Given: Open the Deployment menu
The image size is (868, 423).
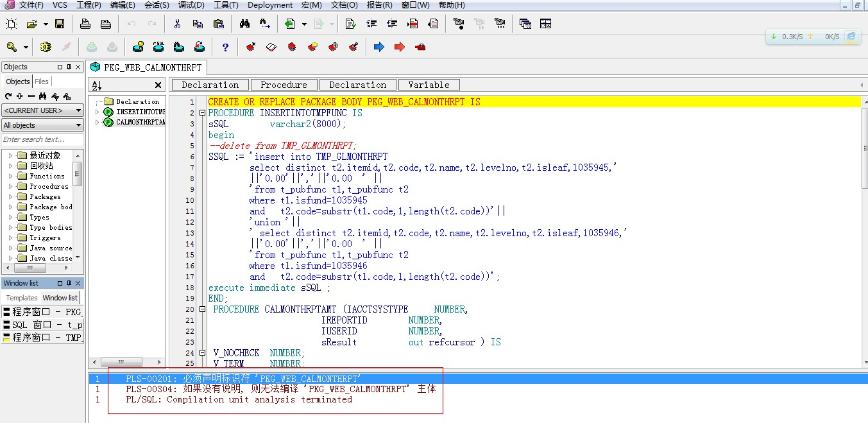Looking at the screenshot, I should click(270, 5).
